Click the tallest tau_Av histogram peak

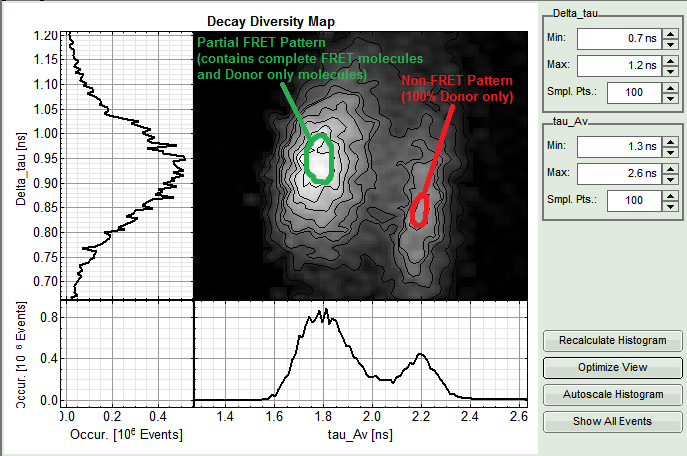click(x=322, y=311)
